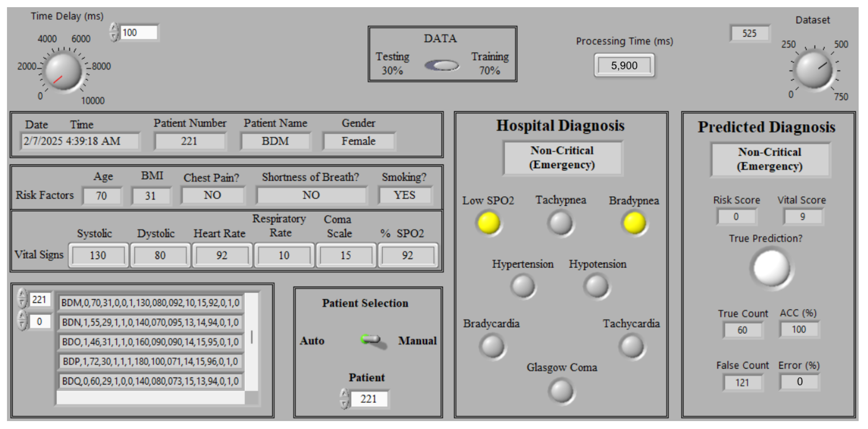Image resolution: width=868 pixels, height=429 pixels.
Task: Click the Dataset rotary knob
Action: (814, 70)
